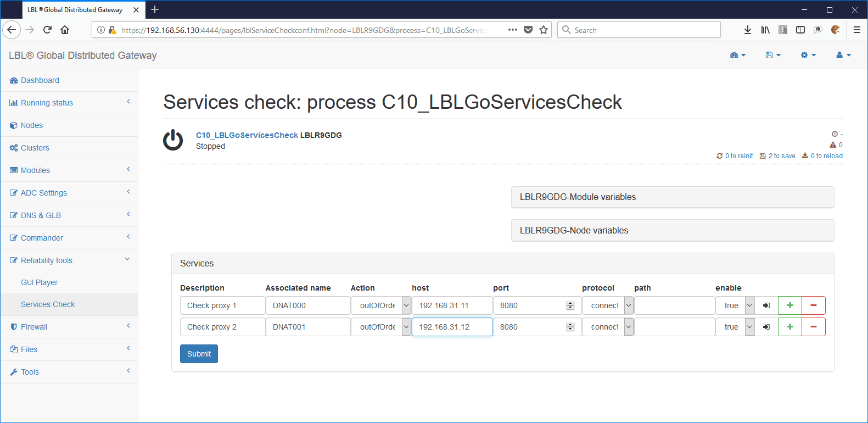Expand the DNS & GLB sidebar menu
The height and width of the screenshot is (423, 868).
tap(69, 215)
